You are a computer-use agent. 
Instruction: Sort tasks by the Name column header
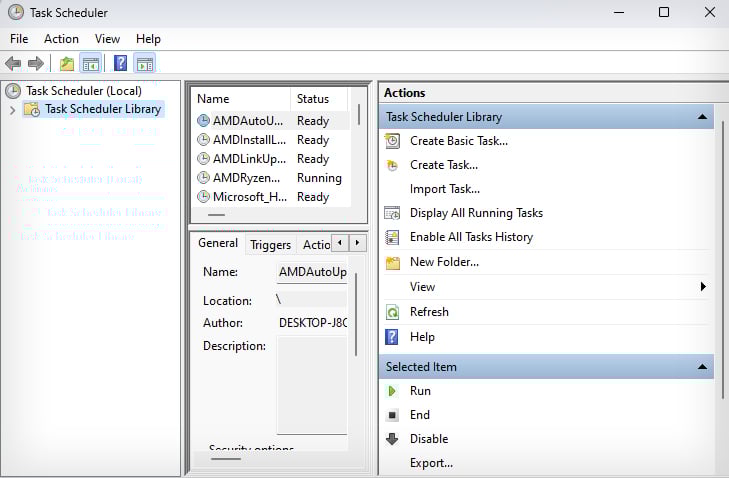(x=241, y=99)
